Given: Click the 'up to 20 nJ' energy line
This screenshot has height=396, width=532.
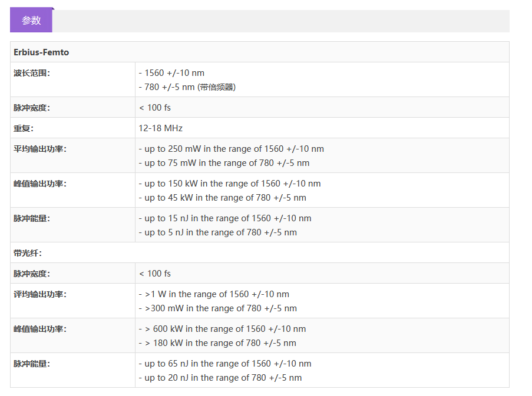Looking at the screenshot, I should pyautogui.click(x=220, y=378).
